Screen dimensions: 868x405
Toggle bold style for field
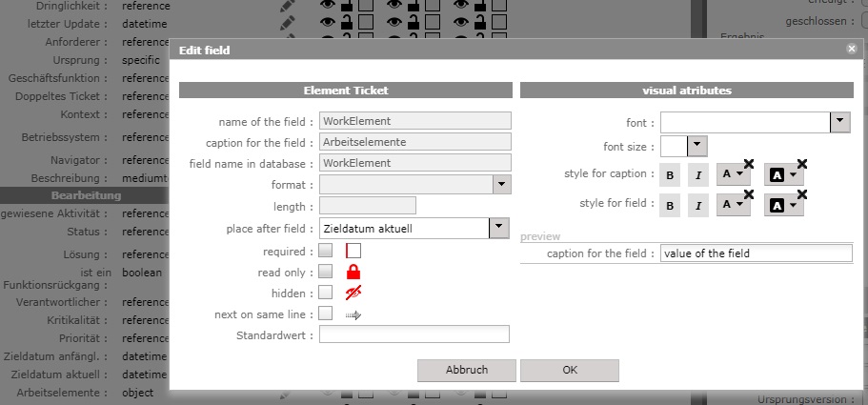tap(670, 205)
